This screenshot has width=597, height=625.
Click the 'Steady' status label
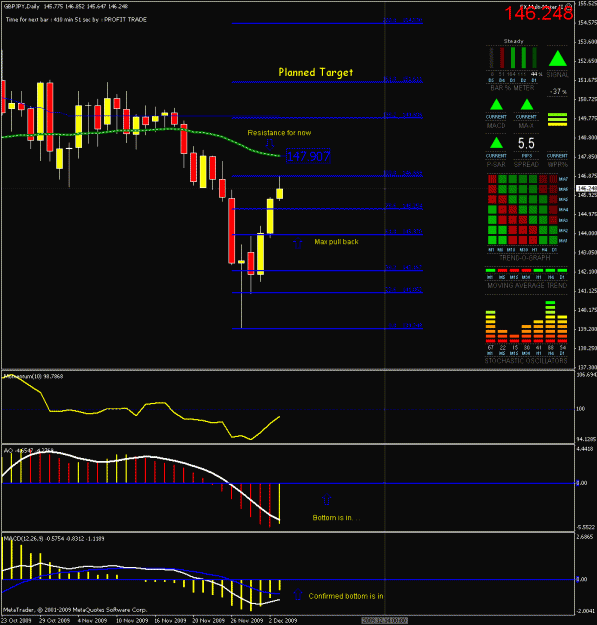point(513,41)
